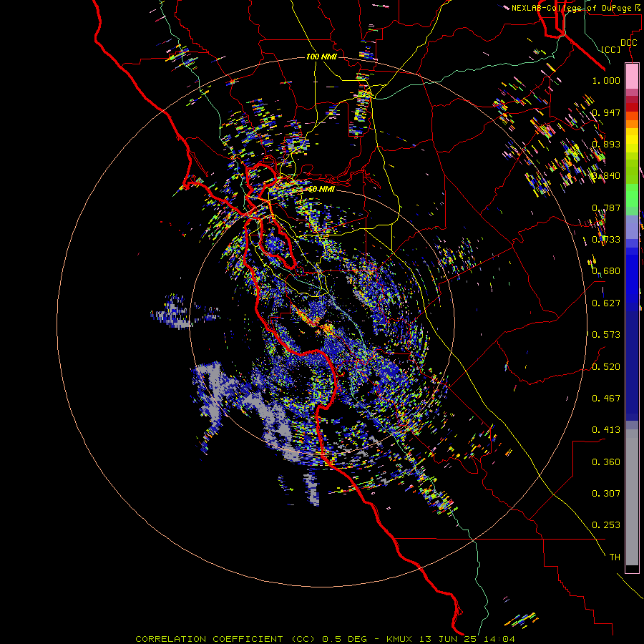Select the 0.627 scale value
644x644 pixels.
(606, 303)
